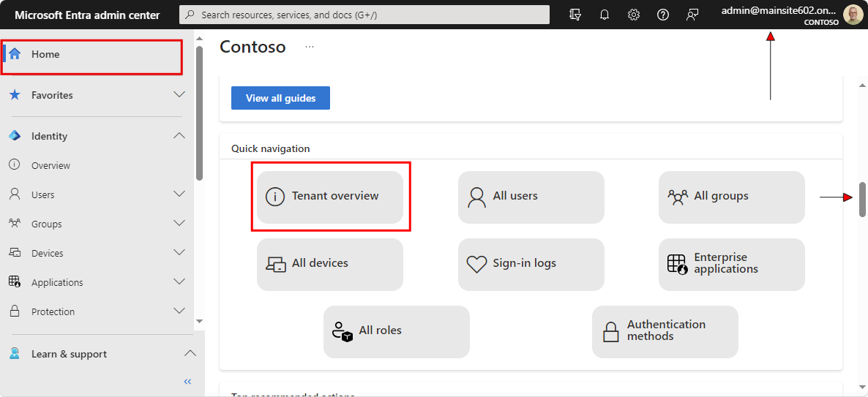Click the Learn & support person icon
Viewport: 868px width, 397px height.
pos(15,353)
